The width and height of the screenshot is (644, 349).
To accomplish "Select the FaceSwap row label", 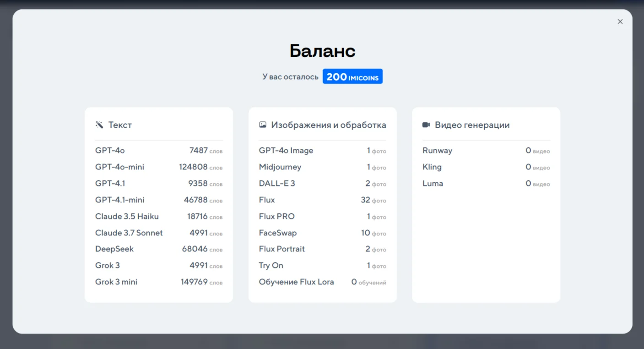I will 278,233.
